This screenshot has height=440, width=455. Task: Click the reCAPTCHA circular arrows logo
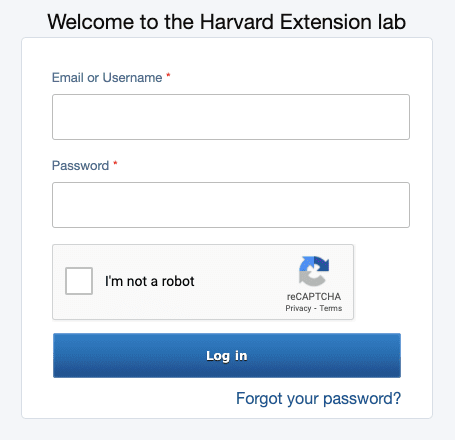click(314, 271)
